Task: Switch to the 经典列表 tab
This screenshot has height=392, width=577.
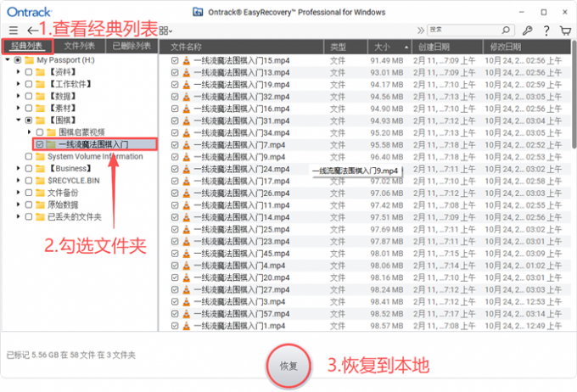Action: pyautogui.click(x=28, y=46)
